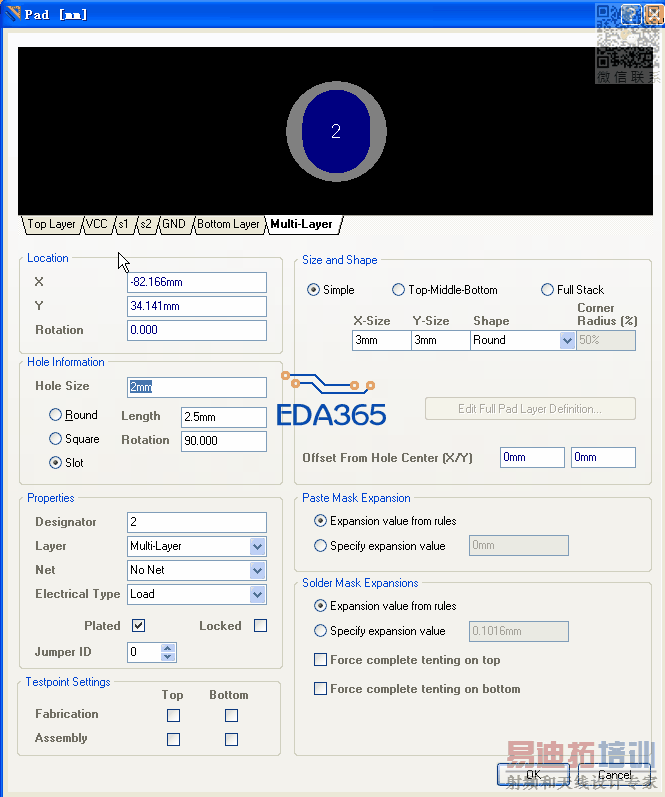Switch to the Bottom Layer tab
665x797 pixels.
coord(228,224)
